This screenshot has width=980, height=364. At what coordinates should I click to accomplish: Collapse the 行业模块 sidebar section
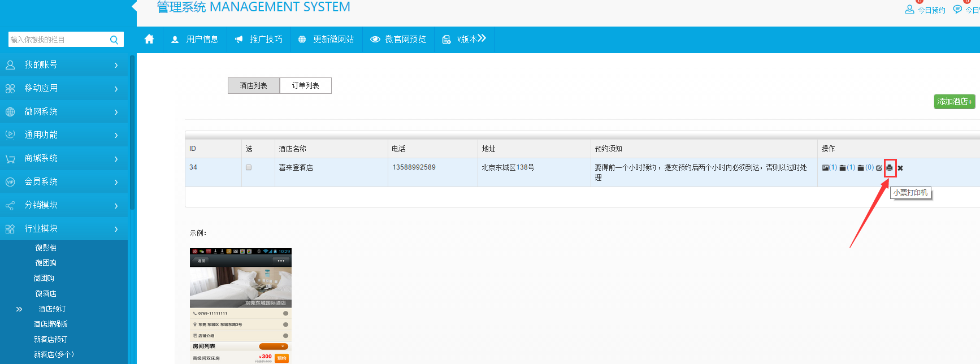pyautogui.click(x=64, y=228)
